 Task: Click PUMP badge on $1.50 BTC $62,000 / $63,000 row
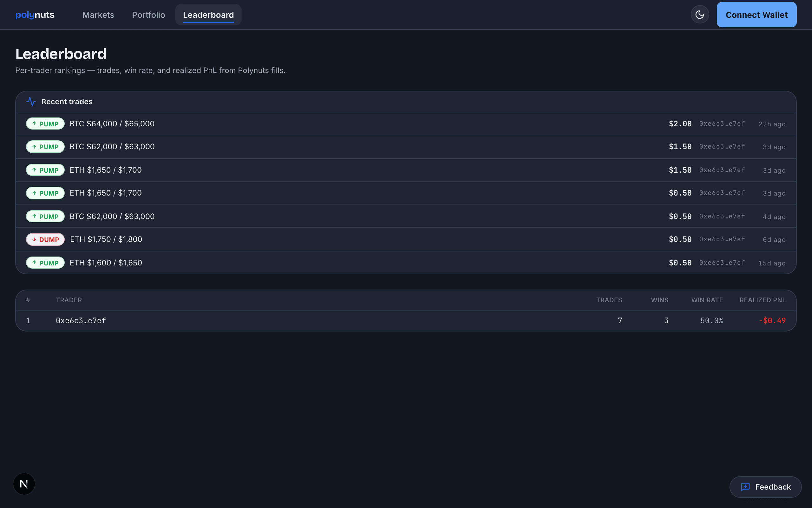[x=45, y=147]
